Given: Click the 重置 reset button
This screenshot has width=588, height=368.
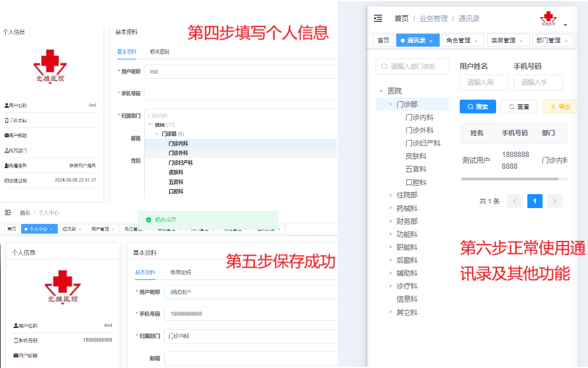Looking at the screenshot, I should point(519,106).
